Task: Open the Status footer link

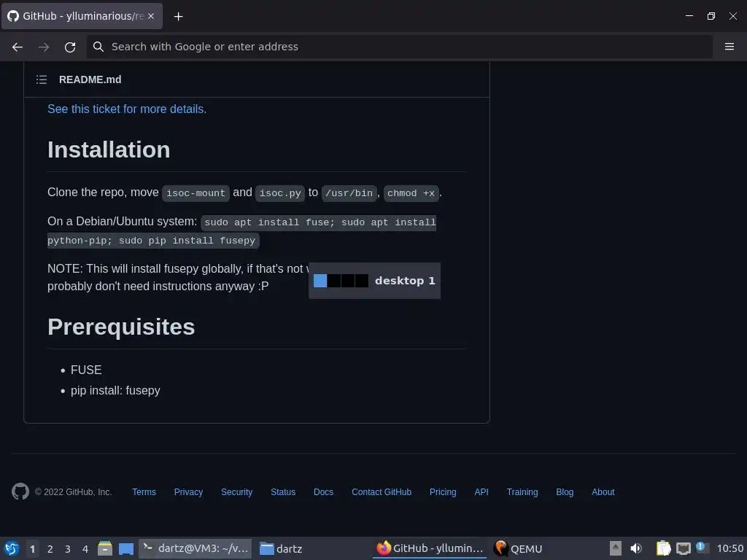Action: [283, 492]
